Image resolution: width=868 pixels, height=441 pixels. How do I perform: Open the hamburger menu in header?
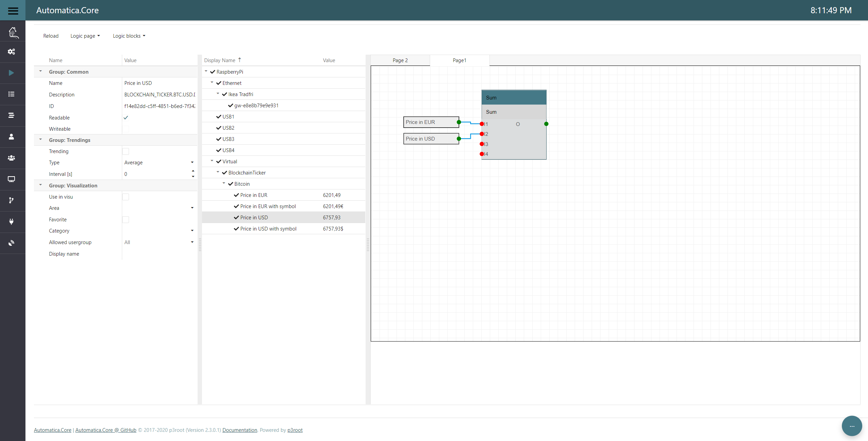click(x=13, y=11)
